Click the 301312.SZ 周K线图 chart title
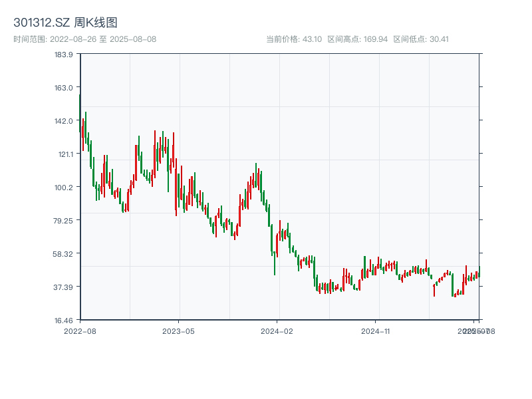The height and width of the screenshot is (399, 532). click(66, 23)
